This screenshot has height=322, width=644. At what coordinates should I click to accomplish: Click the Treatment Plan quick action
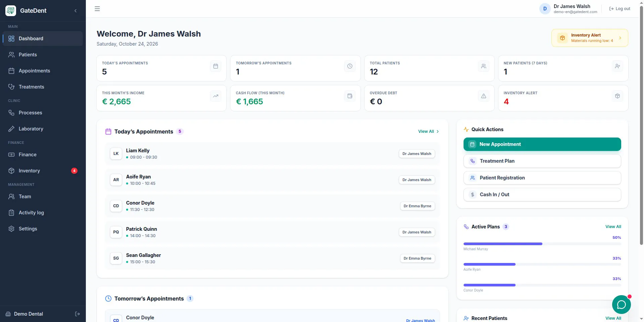(x=542, y=161)
